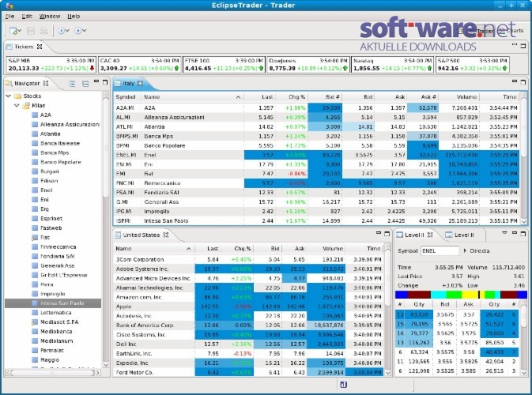Toggle Name column sort arrow in United States table
Viewport: 532px width, 395px height.
click(x=189, y=249)
